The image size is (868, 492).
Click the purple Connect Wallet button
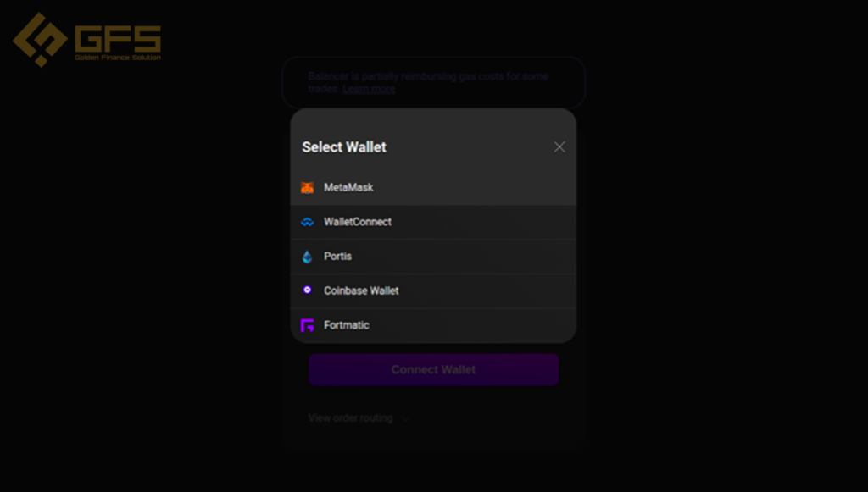[x=433, y=370]
